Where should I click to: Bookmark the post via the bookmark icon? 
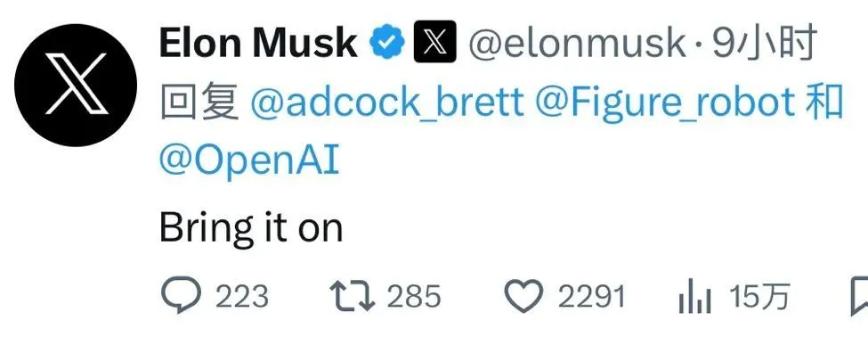coord(859,296)
